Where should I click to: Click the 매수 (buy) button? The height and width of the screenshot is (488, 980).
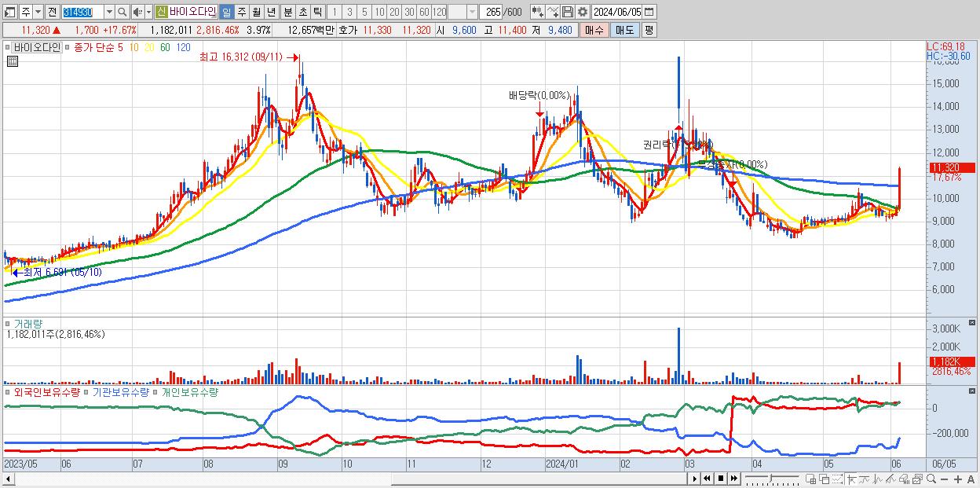[594, 30]
